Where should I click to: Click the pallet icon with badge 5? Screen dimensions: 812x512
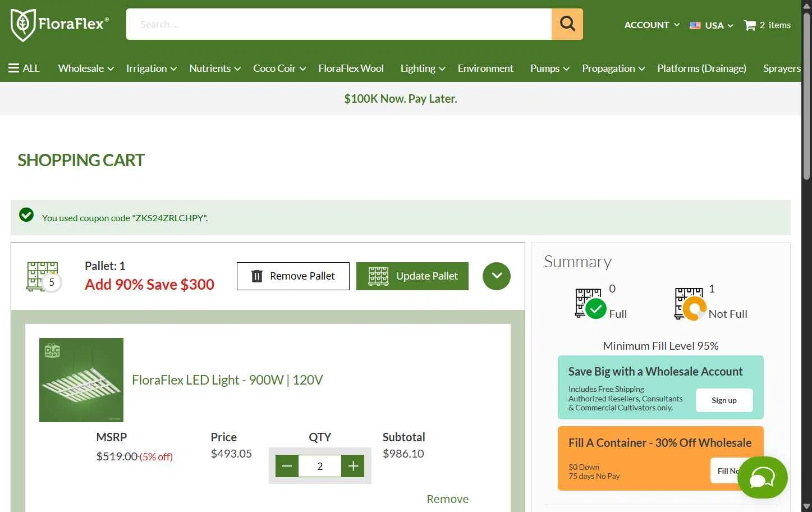click(43, 276)
